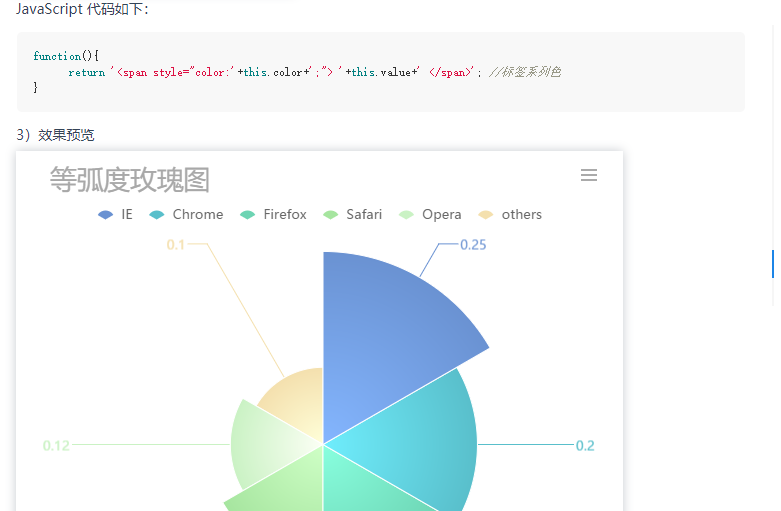Click the others legend color icon

486,215
